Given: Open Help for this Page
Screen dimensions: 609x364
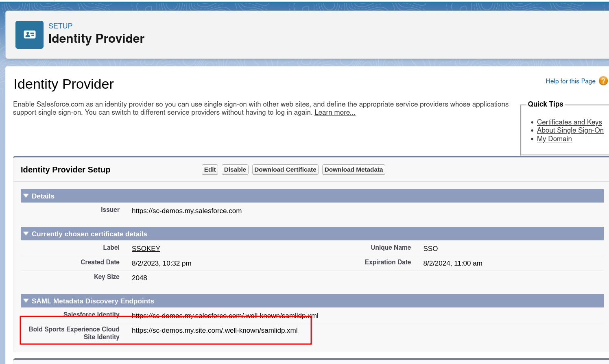Looking at the screenshot, I should (x=570, y=81).
